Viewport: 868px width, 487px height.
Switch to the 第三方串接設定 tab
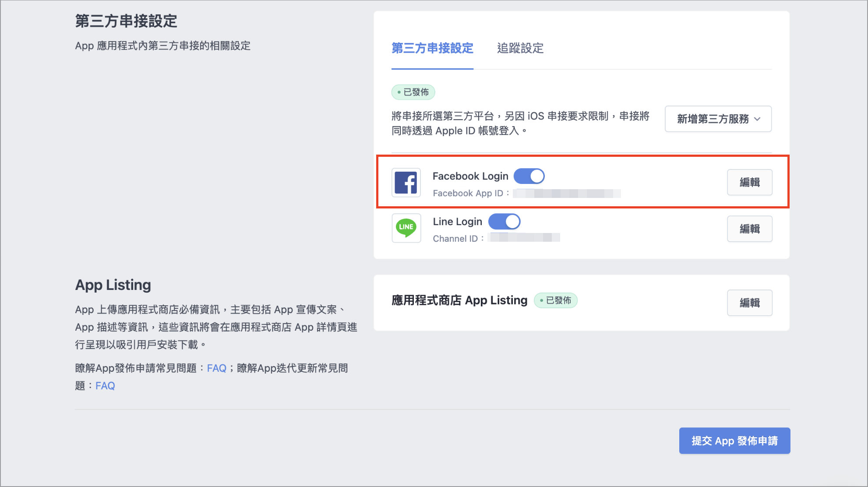pyautogui.click(x=432, y=48)
